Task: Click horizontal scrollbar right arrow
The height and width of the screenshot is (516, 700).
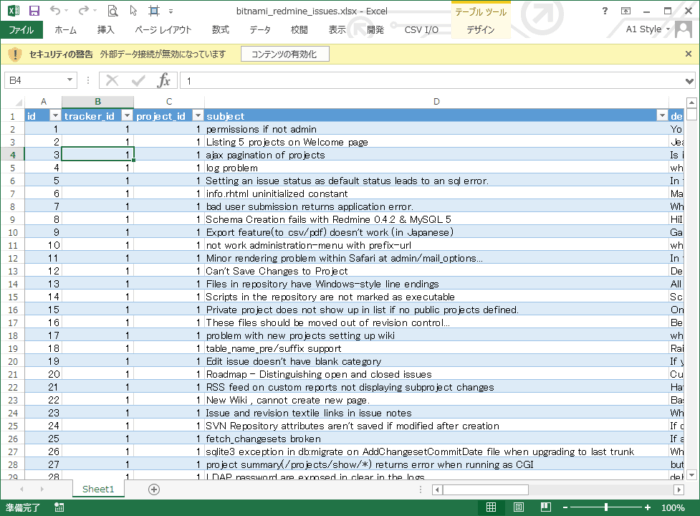Action: [x=679, y=490]
